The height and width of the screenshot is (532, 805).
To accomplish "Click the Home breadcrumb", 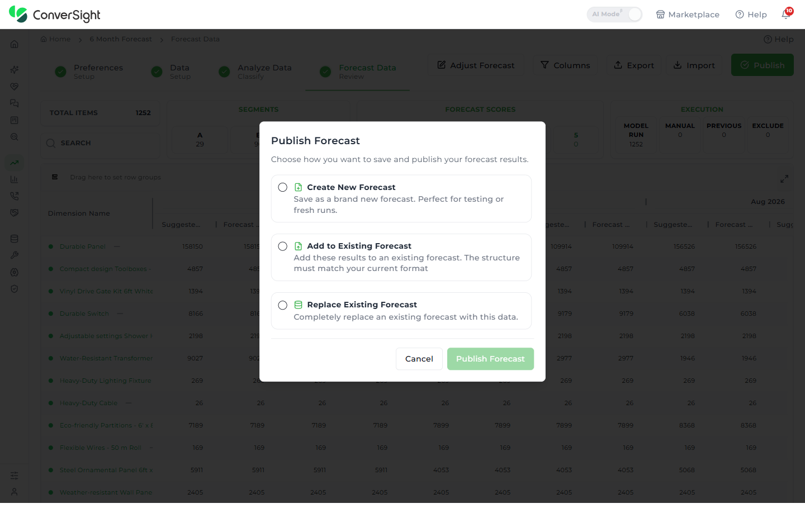I will 55,39.
